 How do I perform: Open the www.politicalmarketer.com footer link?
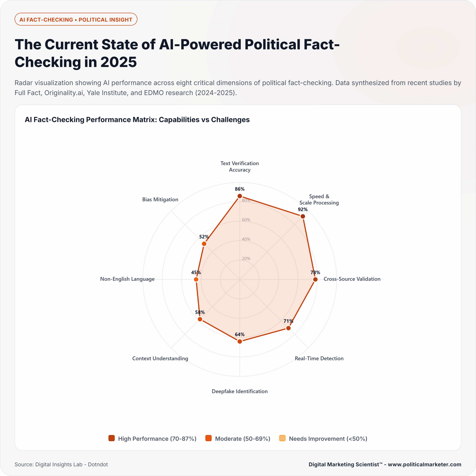424,464
